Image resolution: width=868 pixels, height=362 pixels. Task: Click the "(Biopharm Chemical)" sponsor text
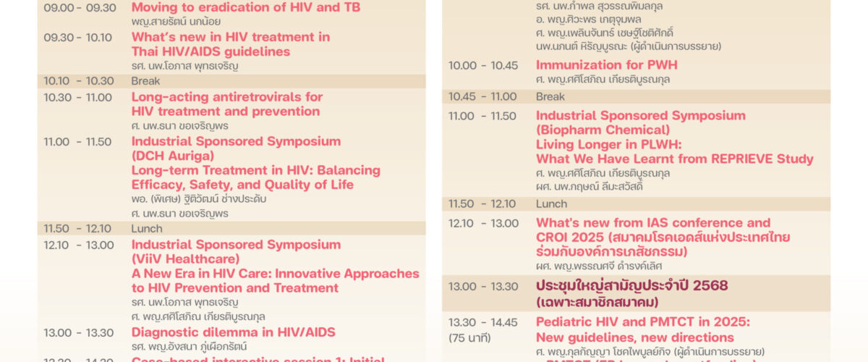point(603,130)
